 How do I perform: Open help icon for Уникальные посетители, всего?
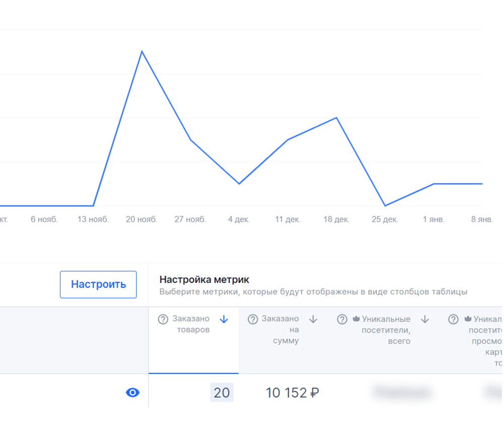[x=342, y=319]
